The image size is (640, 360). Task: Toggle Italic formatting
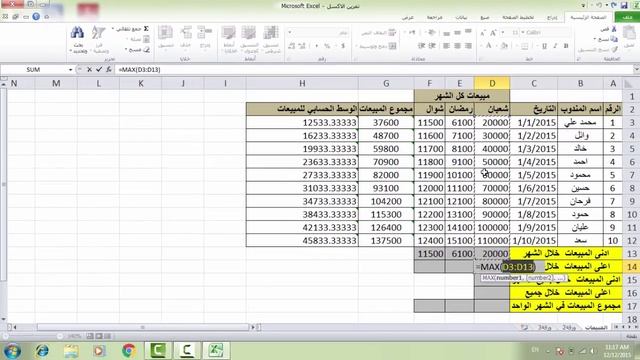coord(555,46)
